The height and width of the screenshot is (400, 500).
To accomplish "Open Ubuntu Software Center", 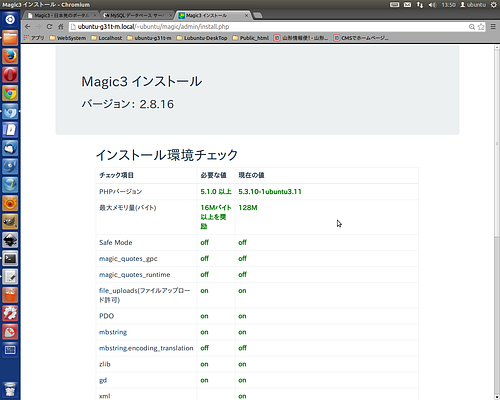I will (x=10, y=295).
